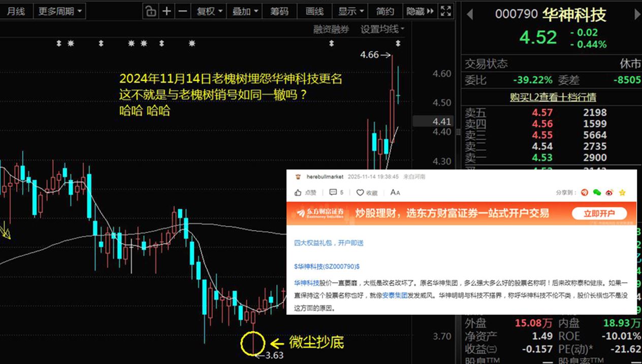Click 交易状态 休市 status

tap(630, 64)
